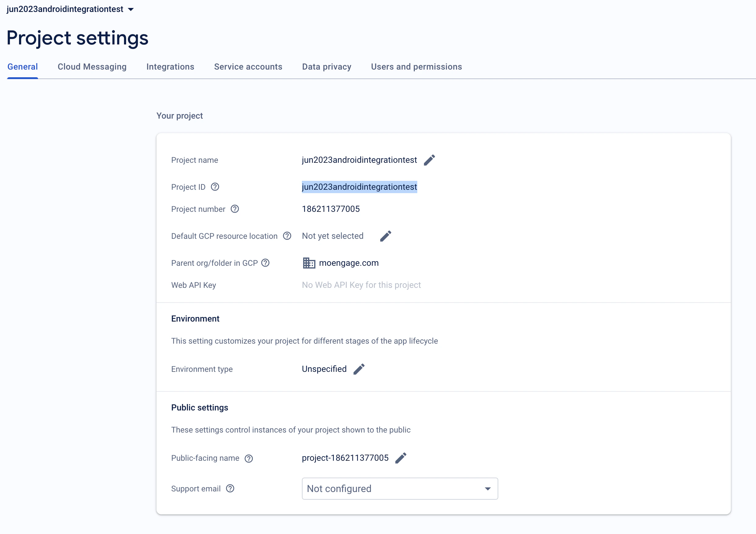
Task: Click help icon next to Support email
Action: (x=230, y=489)
